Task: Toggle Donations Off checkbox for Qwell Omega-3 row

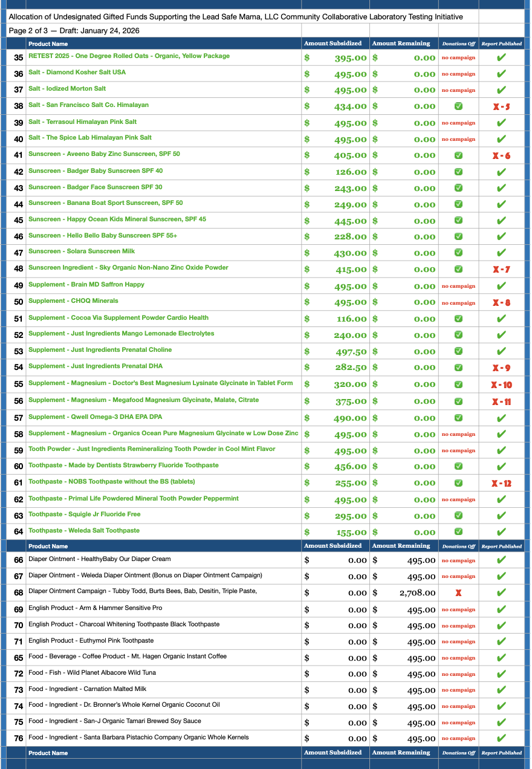Action: [x=458, y=418]
